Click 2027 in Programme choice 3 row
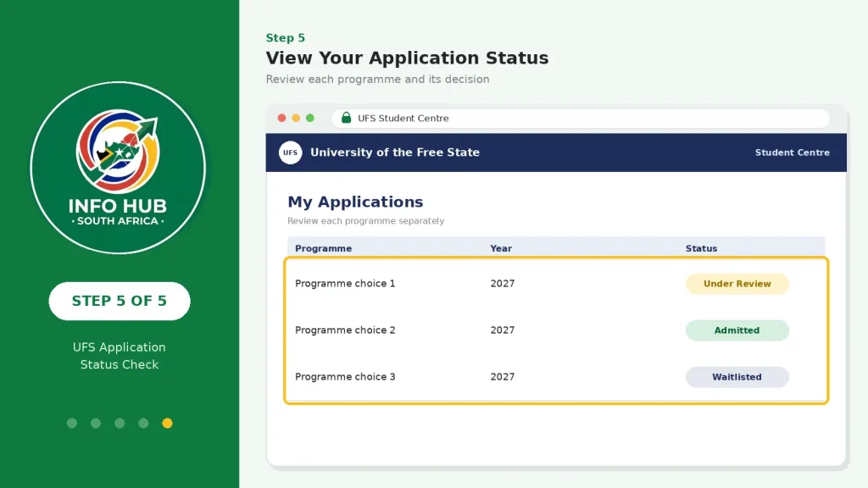 502,376
